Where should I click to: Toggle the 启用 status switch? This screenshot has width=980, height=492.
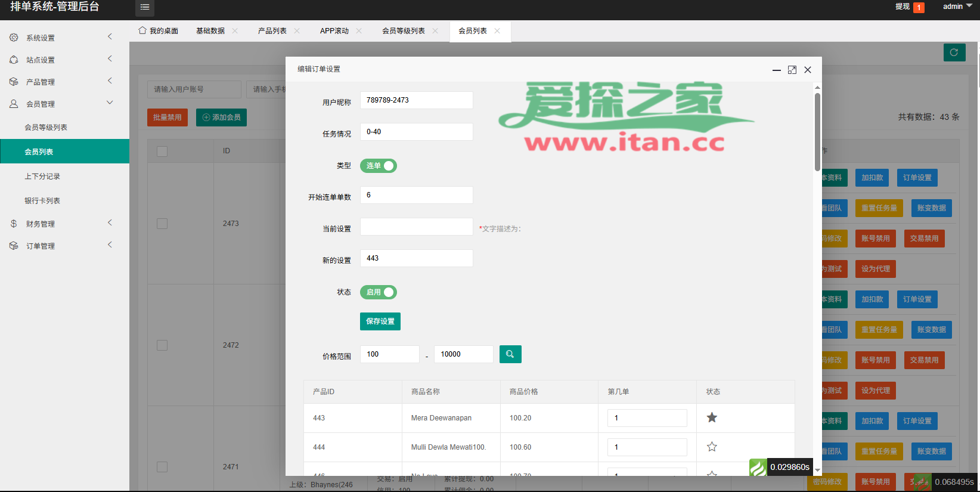tap(379, 292)
